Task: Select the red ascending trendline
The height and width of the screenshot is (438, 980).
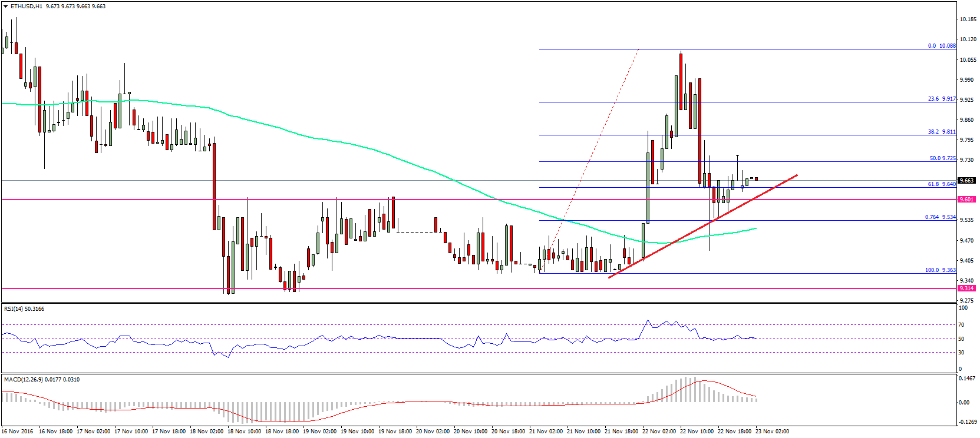Action: pos(703,226)
